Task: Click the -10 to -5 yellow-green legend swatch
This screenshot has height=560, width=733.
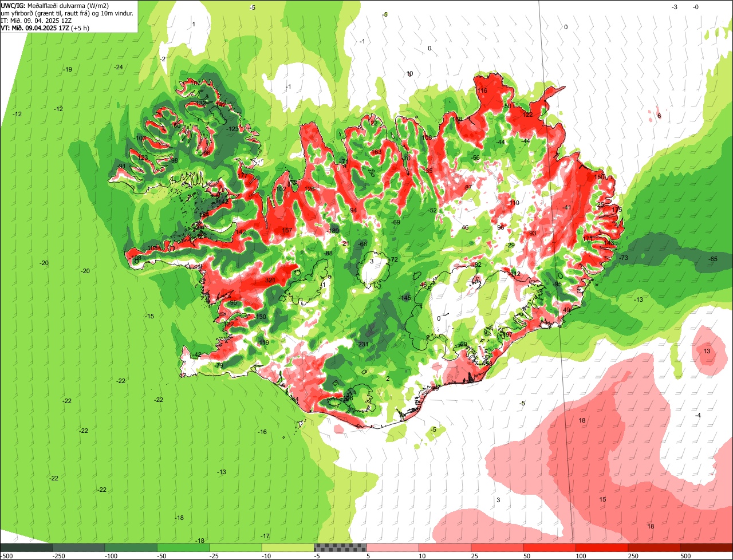Action: (x=288, y=548)
